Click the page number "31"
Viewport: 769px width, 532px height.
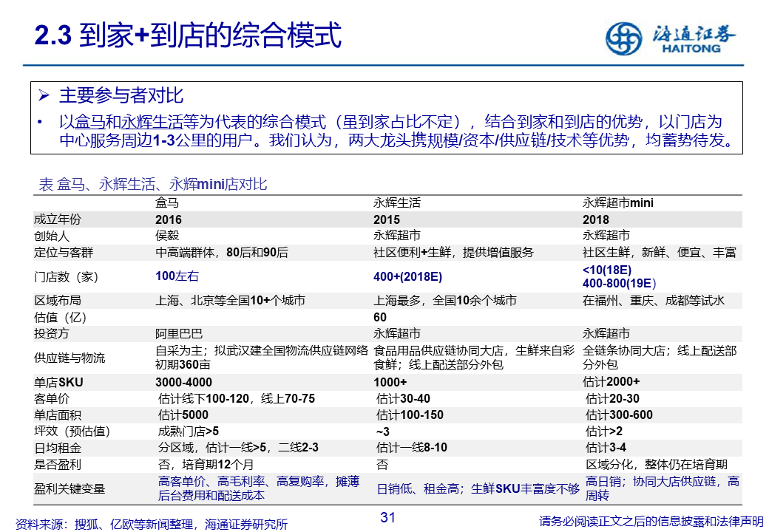point(387,517)
